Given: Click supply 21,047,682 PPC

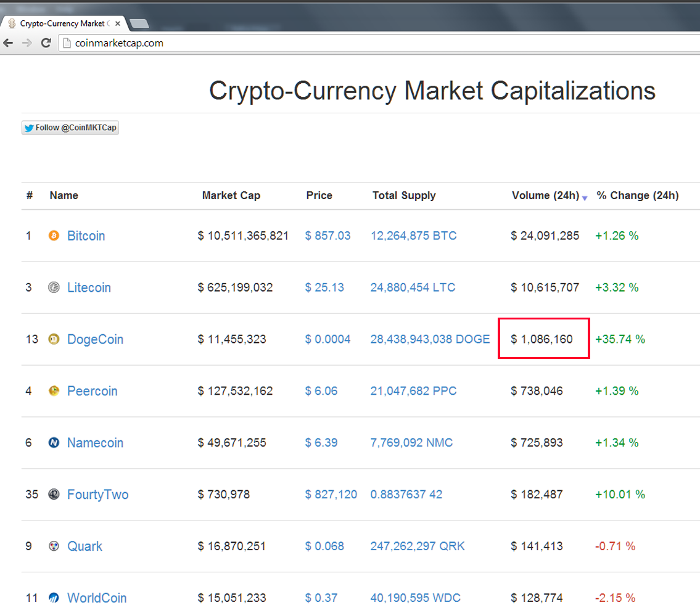Looking at the screenshot, I should [x=413, y=391].
